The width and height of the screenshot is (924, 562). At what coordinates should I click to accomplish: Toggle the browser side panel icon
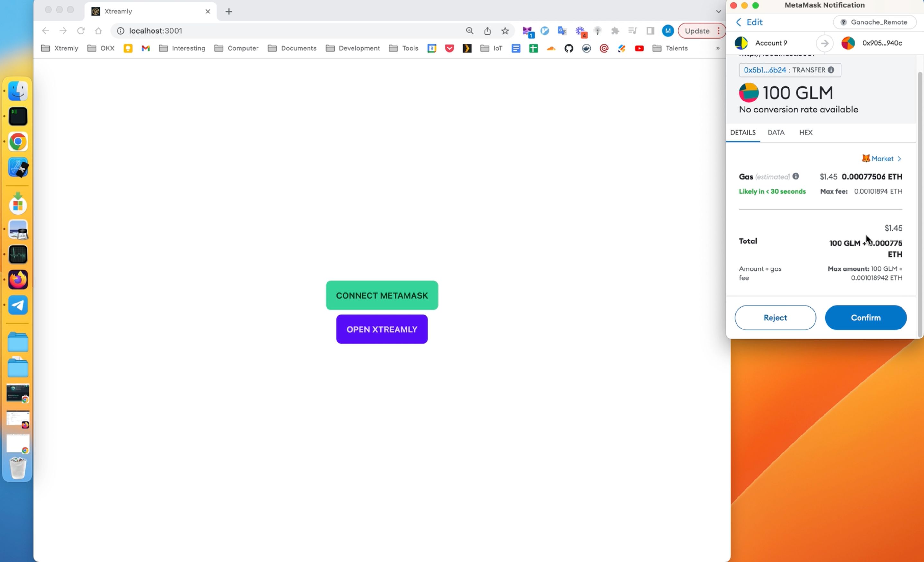coord(650,31)
